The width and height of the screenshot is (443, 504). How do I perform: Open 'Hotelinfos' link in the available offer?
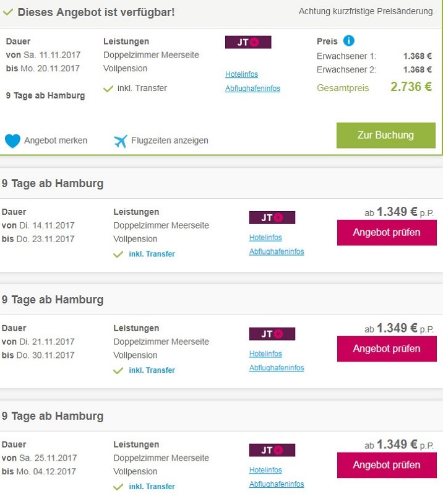241,74
